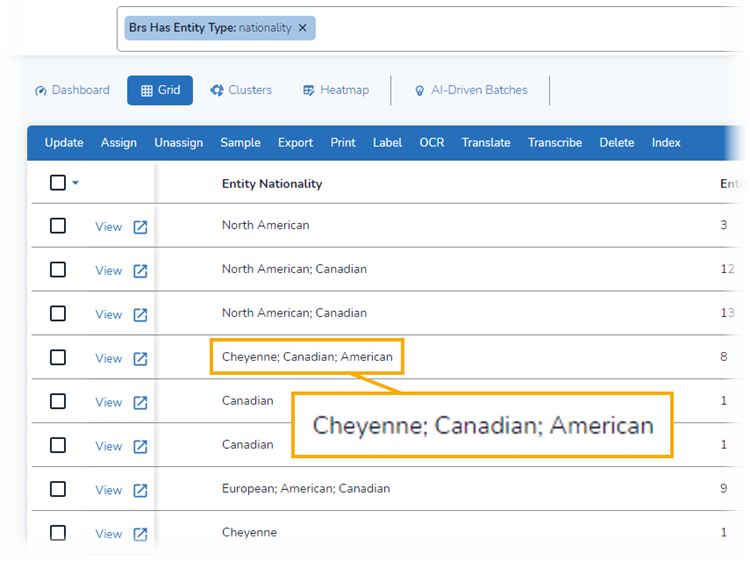
Task: Click the Grid table icon
Action: (x=147, y=90)
